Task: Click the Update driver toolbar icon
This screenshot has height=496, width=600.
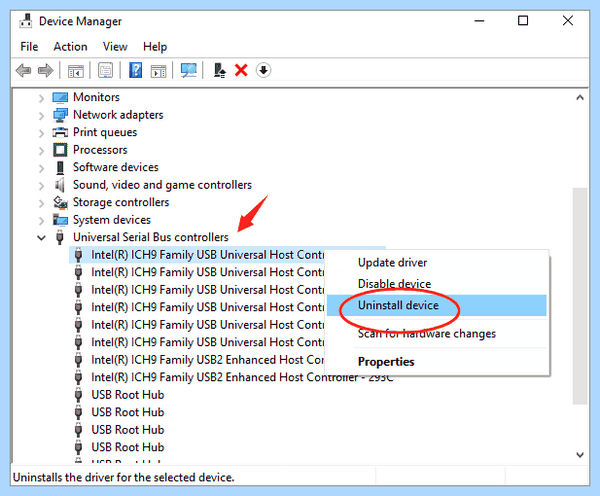Action: tap(219, 70)
